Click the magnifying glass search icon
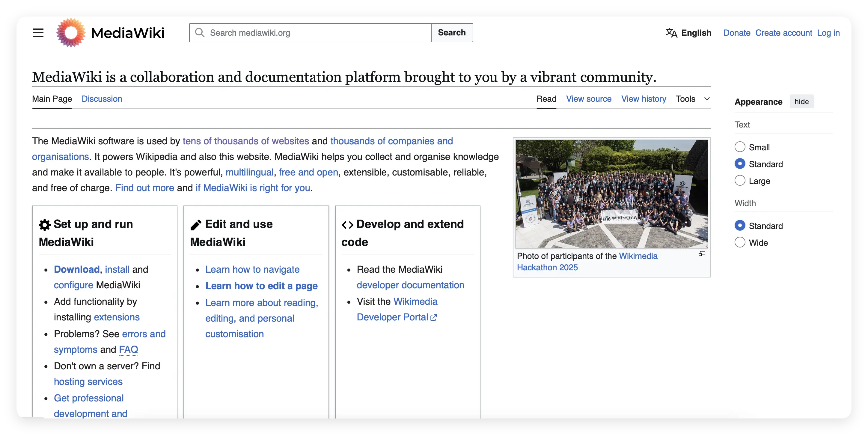The image size is (868, 435). point(200,33)
